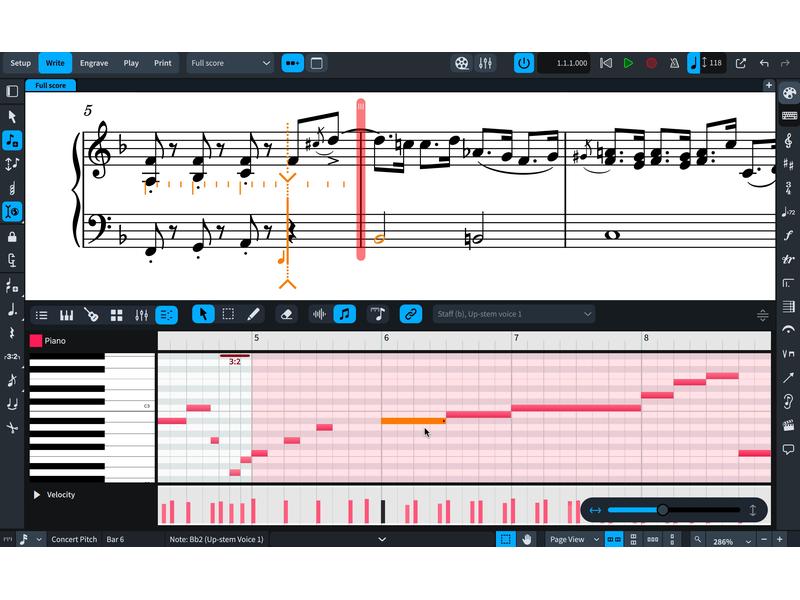
Task: Switch to Setup mode
Action: pyautogui.click(x=20, y=63)
